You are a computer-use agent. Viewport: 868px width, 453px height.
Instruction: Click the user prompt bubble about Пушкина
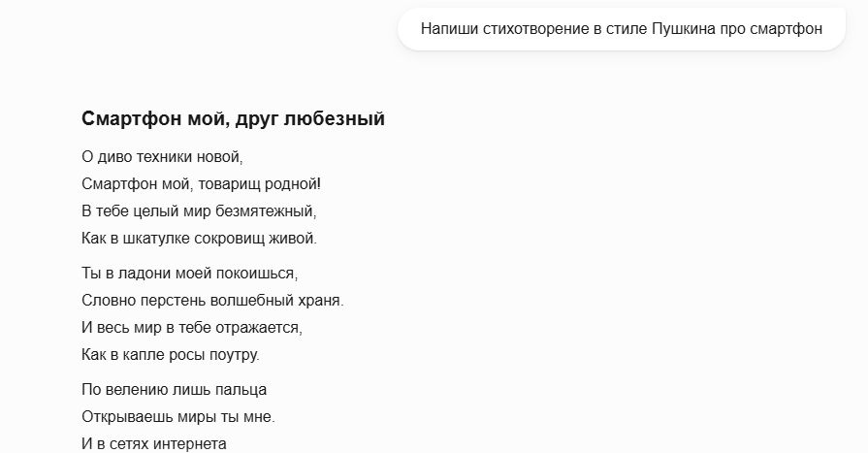(621, 28)
